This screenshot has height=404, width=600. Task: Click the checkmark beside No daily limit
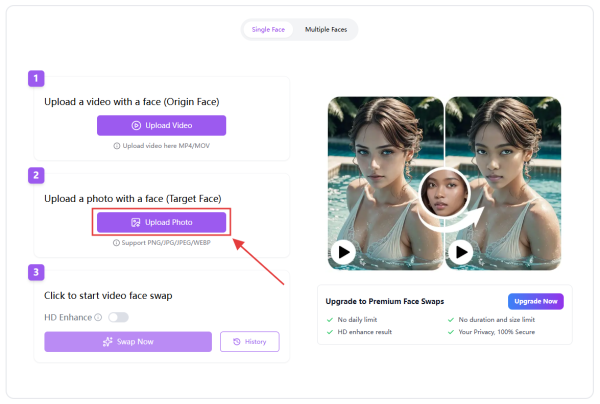(x=330, y=318)
